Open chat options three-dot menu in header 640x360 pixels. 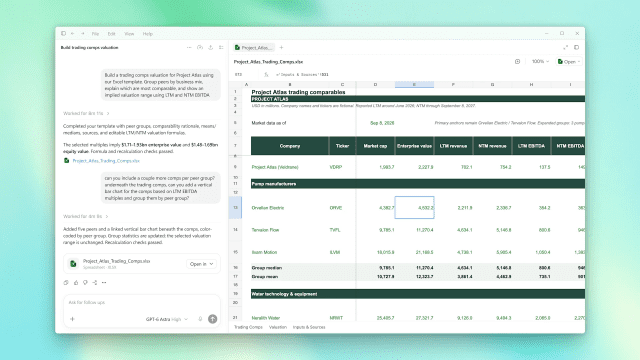pos(189,47)
